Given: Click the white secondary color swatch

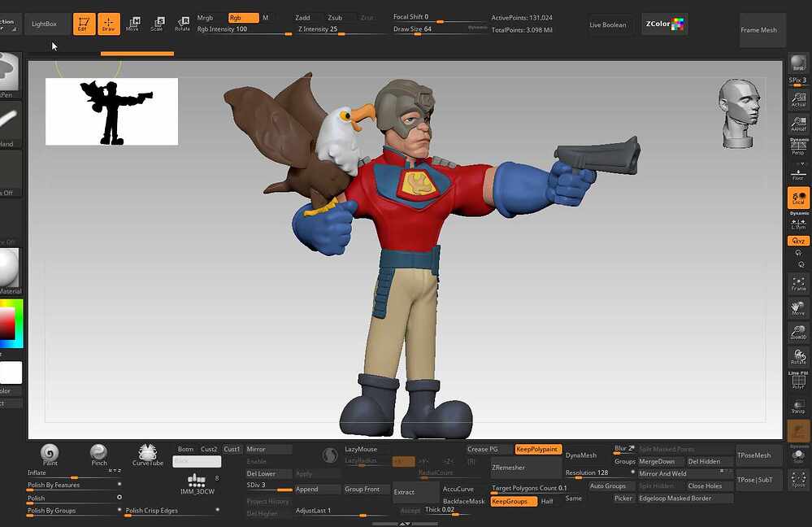Looking at the screenshot, I should [11, 372].
